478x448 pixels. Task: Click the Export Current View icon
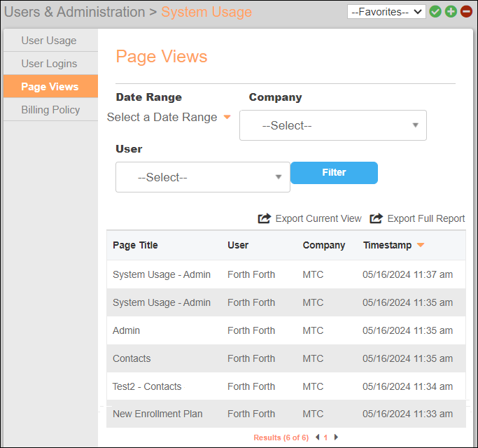265,218
